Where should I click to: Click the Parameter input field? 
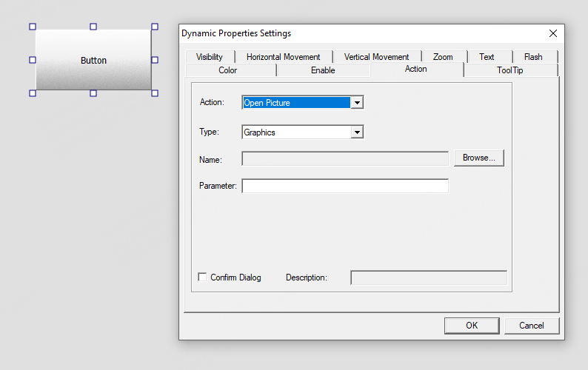(345, 186)
